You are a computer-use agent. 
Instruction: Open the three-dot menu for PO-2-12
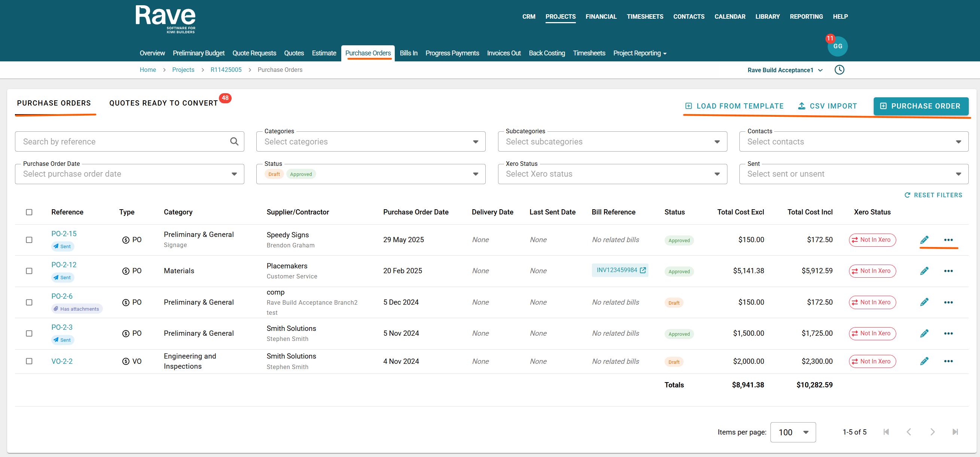pos(948,271)
